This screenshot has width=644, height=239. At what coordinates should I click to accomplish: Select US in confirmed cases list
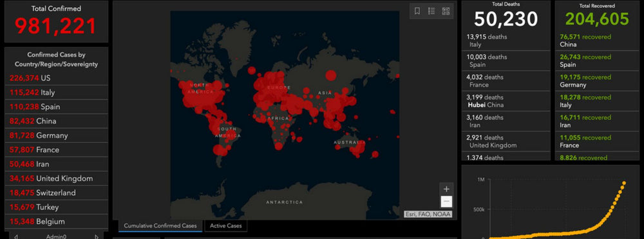(x=56, y=78)
